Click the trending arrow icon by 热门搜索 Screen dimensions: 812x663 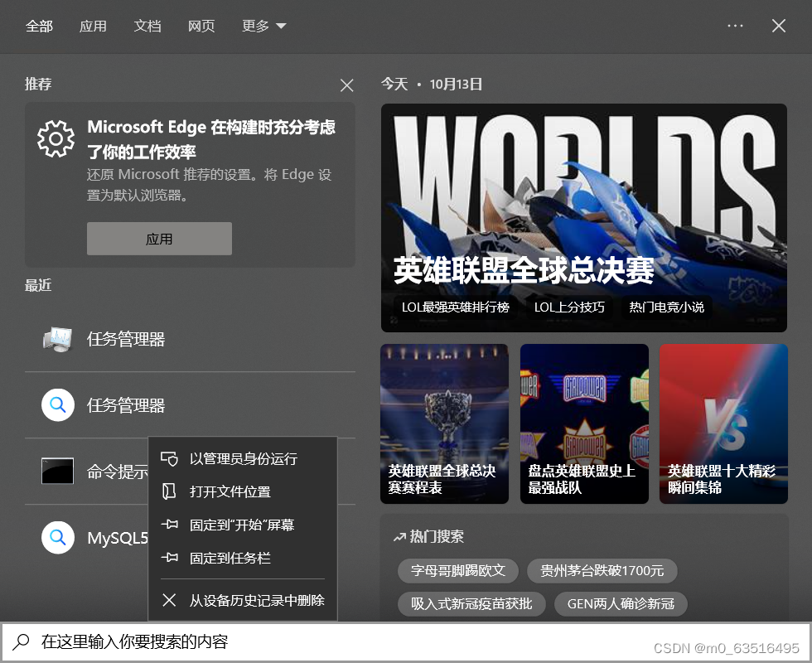pyautogui.click(x=399, y=537)
